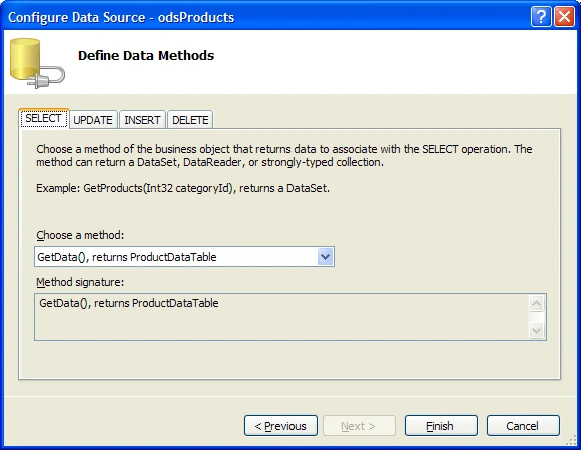Click the 'Method signature:' label
The height and width of the screenshot is (450, 581).
[80, 282]
